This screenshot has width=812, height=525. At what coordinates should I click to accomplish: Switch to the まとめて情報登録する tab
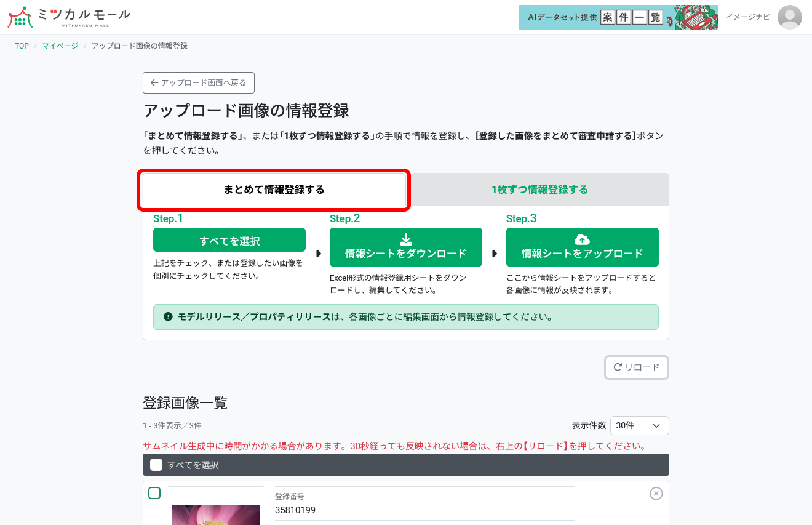point(274,190)
